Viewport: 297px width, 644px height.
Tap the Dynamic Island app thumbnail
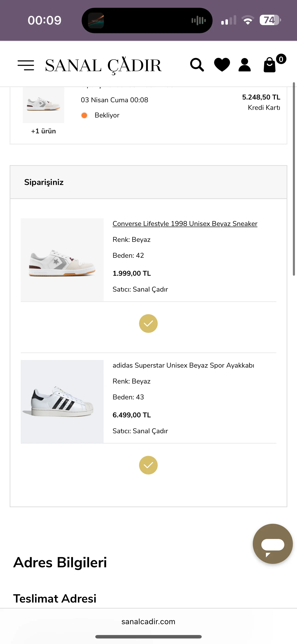[x=96, y=20]
